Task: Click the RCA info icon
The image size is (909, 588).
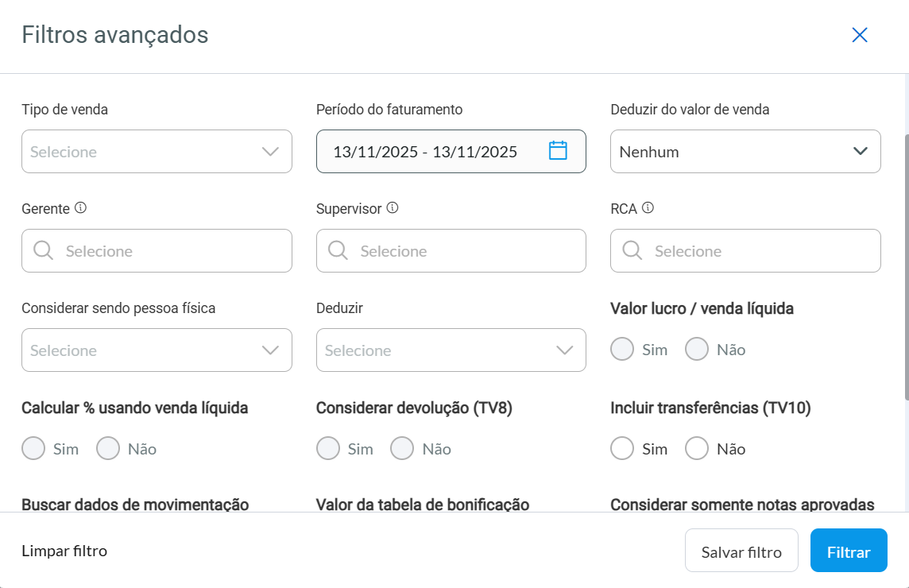Action: [x=648, y=208]
